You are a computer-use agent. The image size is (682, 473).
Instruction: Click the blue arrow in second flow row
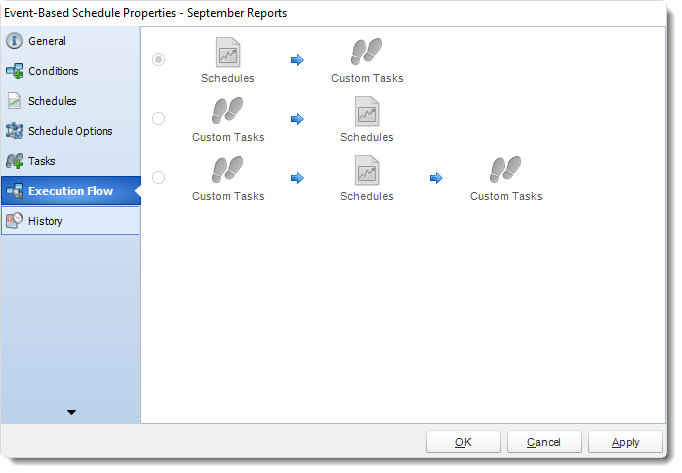[297, 119]
